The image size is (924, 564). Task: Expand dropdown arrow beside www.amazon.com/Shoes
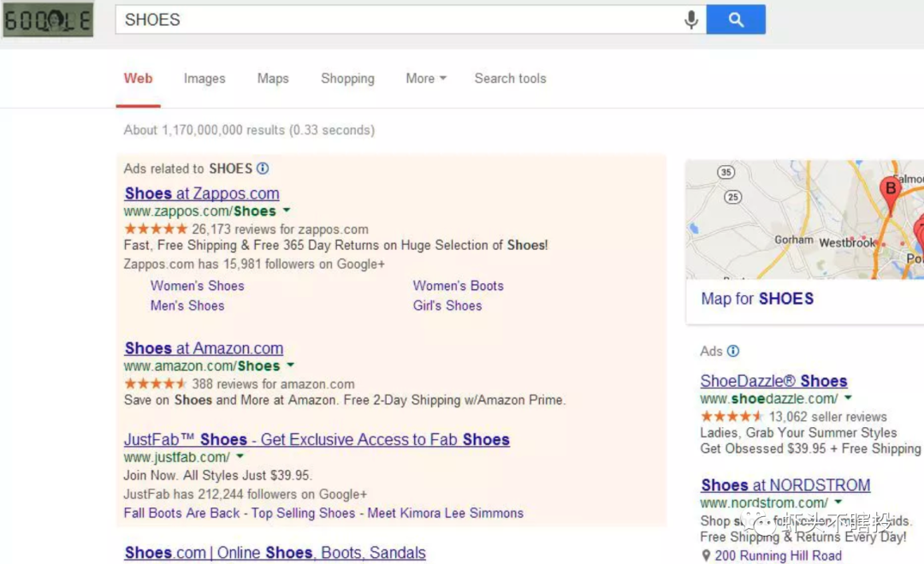click(291, 365)
